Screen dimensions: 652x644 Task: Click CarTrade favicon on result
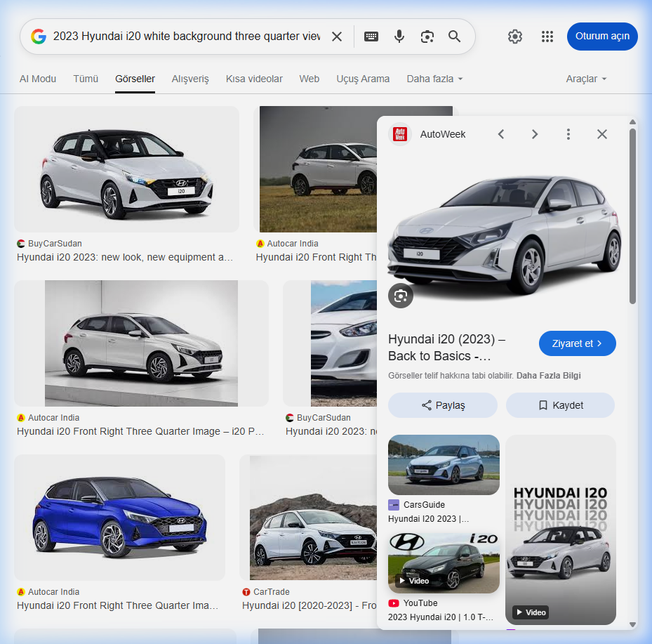(x=246, y=591)
